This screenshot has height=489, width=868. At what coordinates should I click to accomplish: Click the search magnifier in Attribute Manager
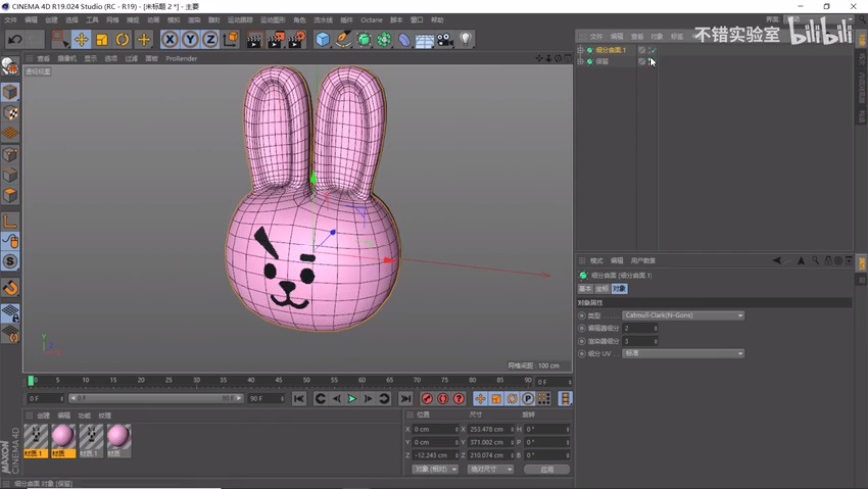click(x=815, y=260)
